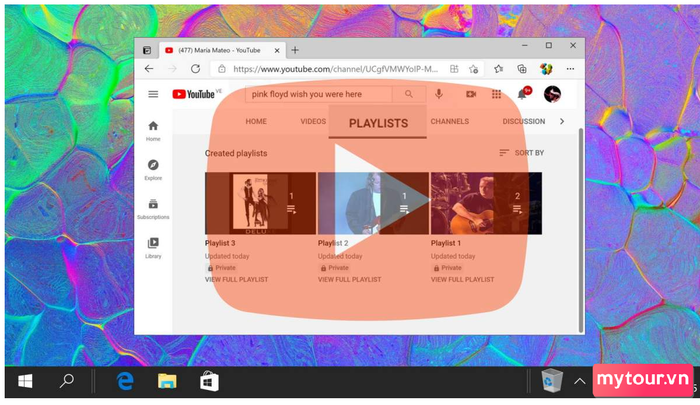
Task: Switch to the DISCUSSION tab
Action: click(524, 121)
